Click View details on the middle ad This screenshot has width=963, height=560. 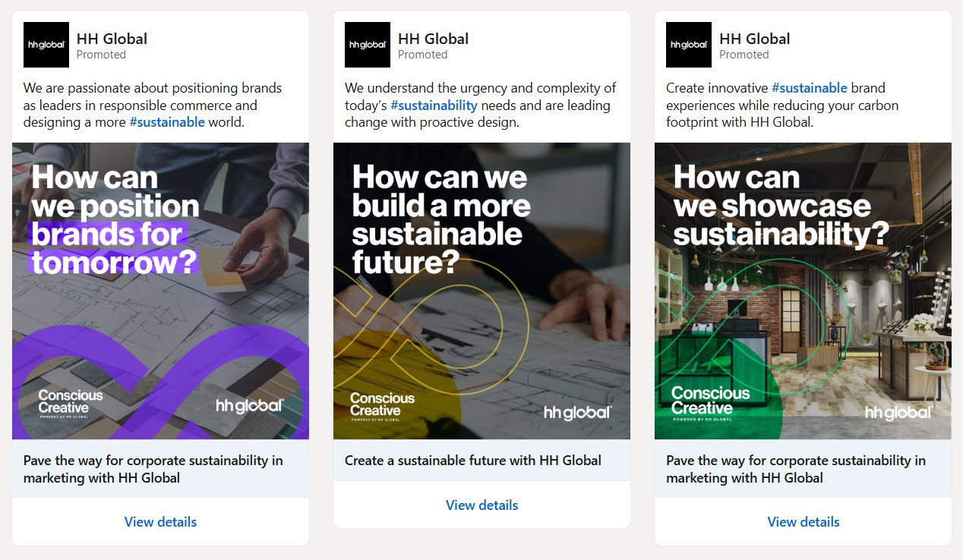pos(482,505)
